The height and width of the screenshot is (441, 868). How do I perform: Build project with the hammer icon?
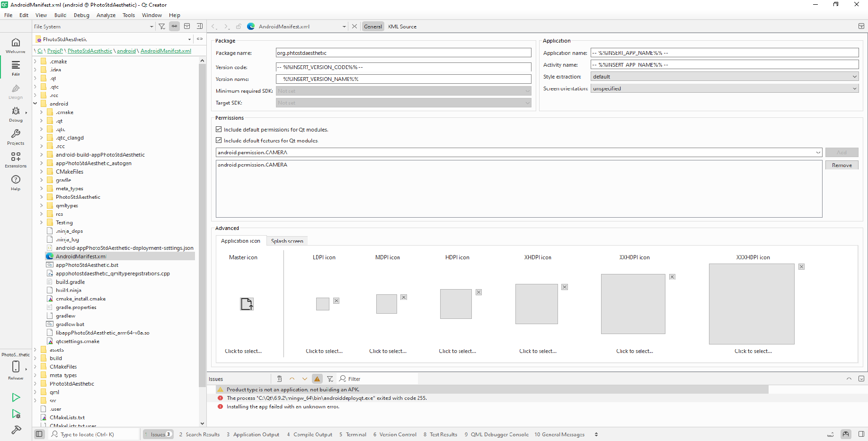point(16,430)
